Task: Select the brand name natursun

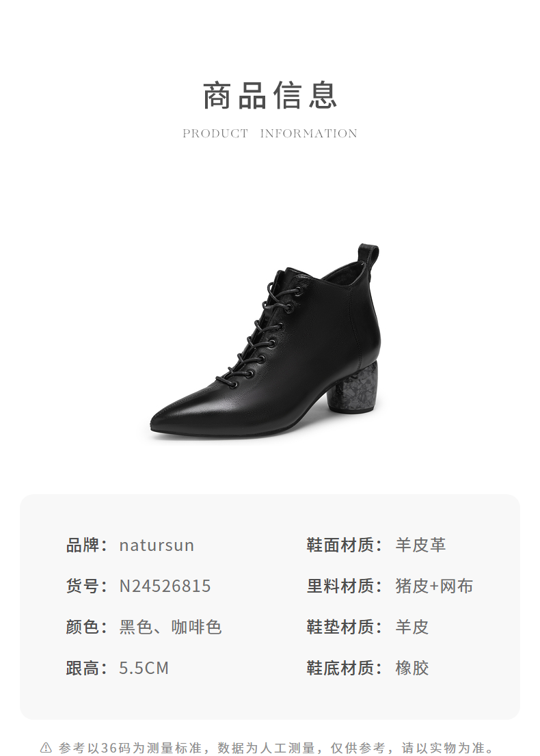Action: (157, 545)
